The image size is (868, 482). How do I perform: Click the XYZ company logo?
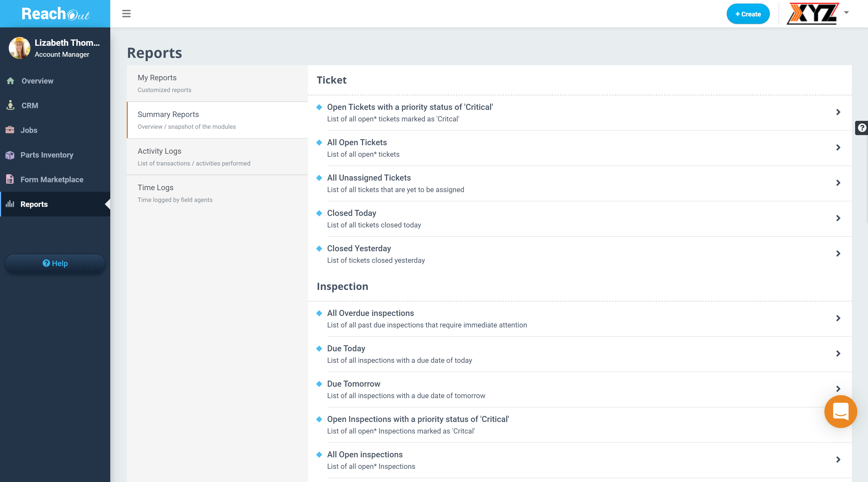point(813,14)
